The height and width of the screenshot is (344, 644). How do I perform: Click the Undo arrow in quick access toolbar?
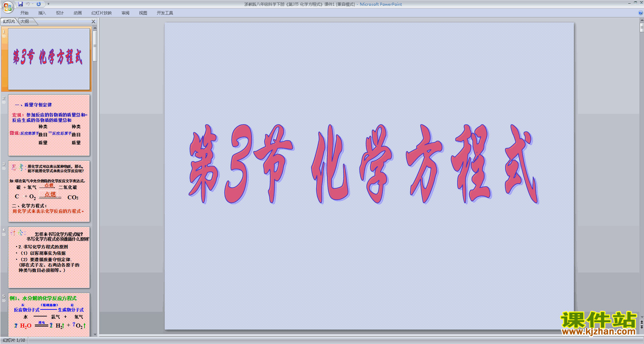(28, 4)
